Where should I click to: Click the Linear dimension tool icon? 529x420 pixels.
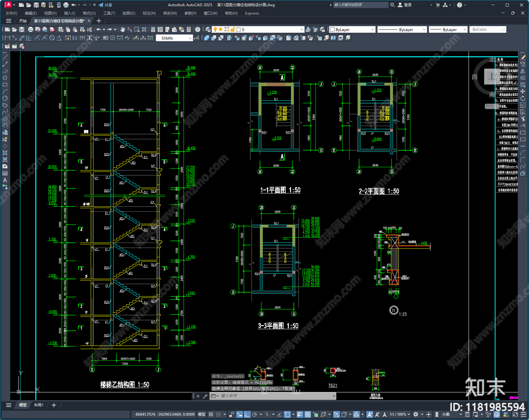(7, 38)
